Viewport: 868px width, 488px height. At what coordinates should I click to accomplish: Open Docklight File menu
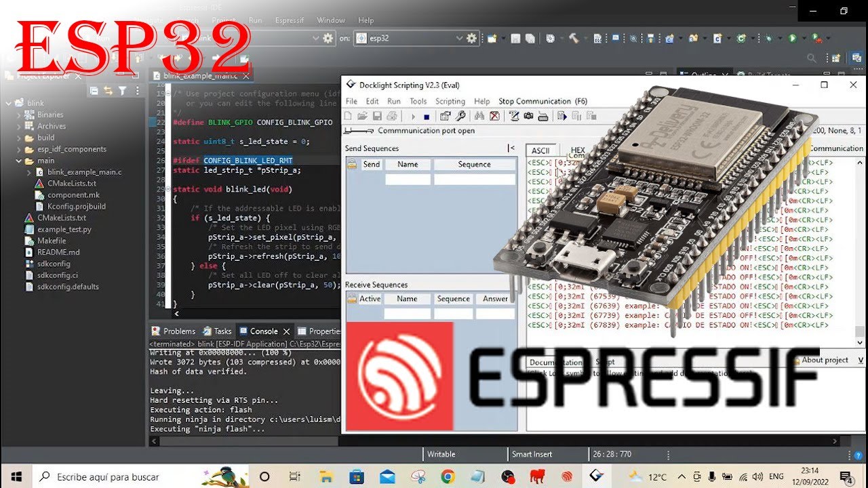click(351, 101)
